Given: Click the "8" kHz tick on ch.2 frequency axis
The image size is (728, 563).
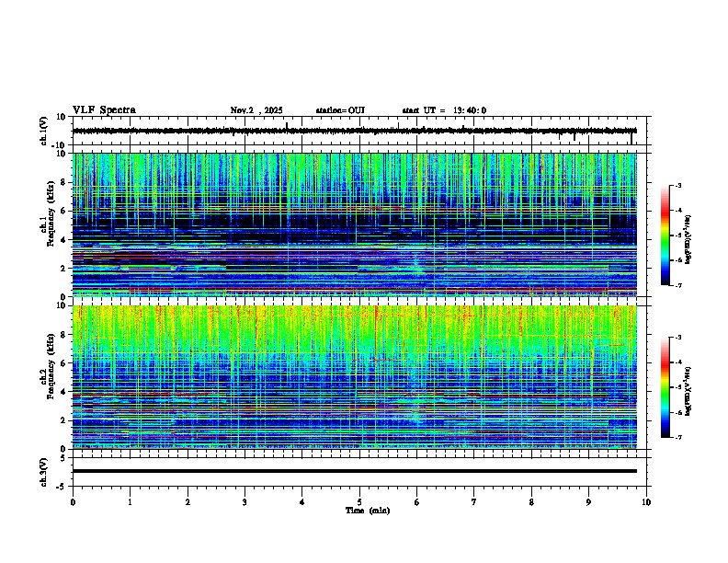Looking at the screenshot, I should pos(63,335).
